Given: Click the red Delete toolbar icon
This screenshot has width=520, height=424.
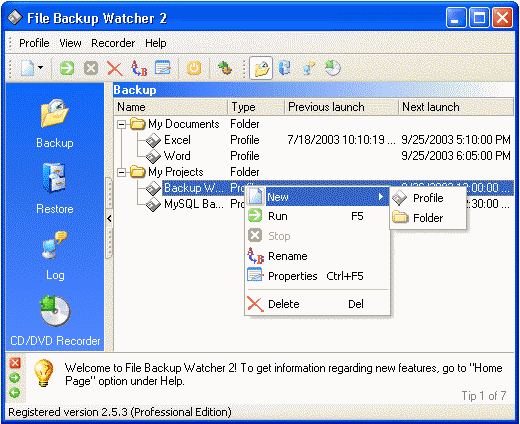Looking at the screenshot, I should click(x=115, y=69).
